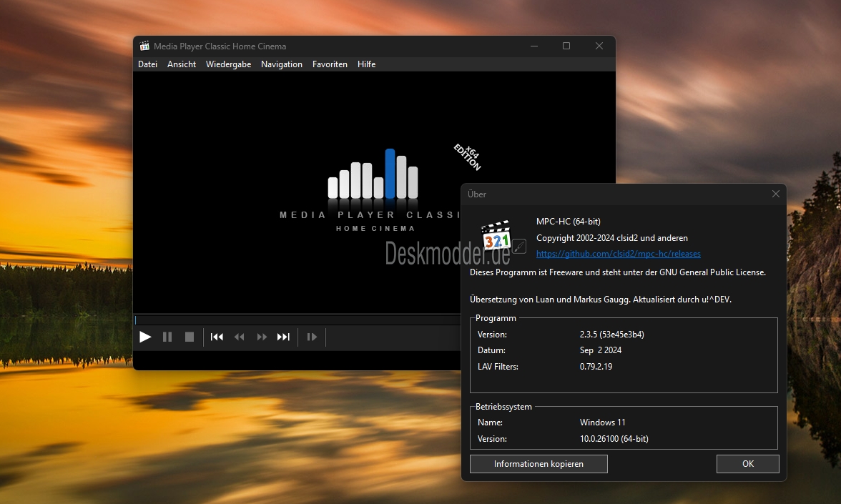Click the GNU General Public License sentence
Viewport: 841px width, 504px height.
(x=618, y=272)
